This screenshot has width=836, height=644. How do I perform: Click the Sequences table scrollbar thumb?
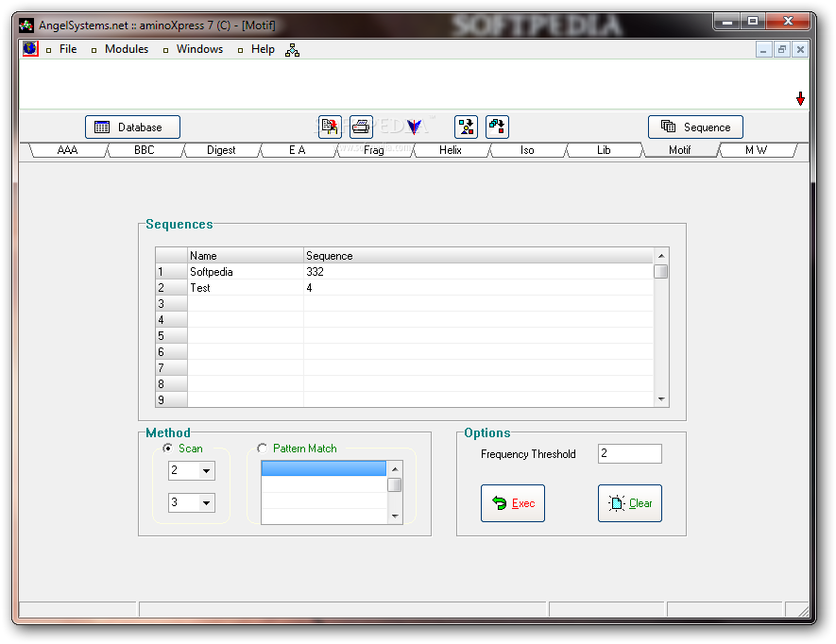[x=661, y=271]
